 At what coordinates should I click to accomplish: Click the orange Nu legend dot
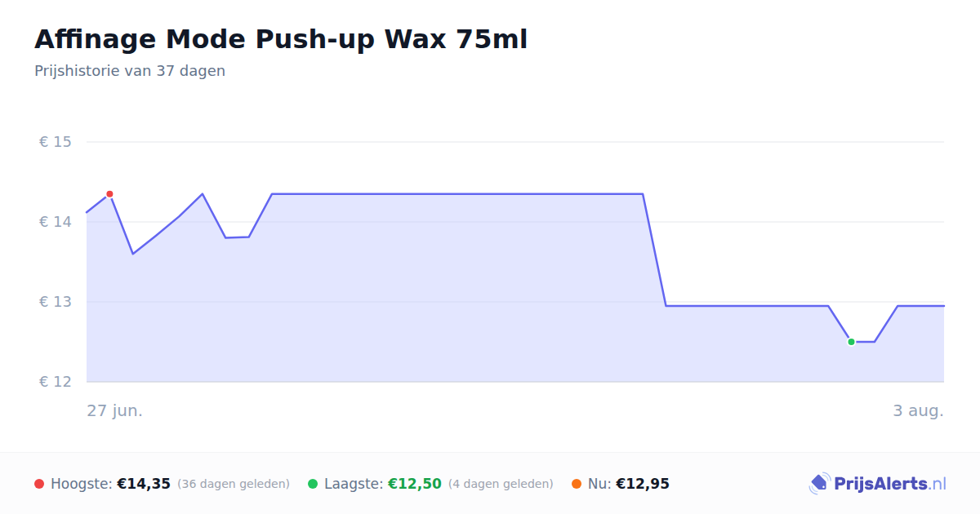(577, 484)
